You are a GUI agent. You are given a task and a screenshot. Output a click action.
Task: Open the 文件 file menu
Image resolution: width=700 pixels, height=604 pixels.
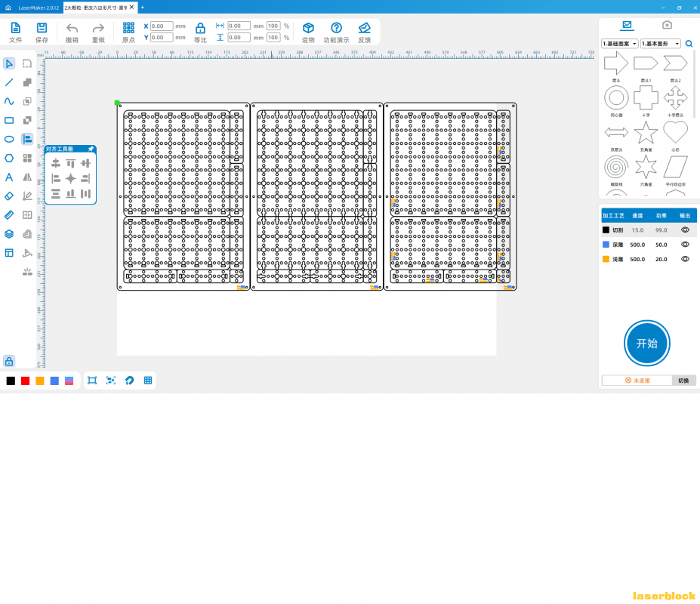[x=16, y=32]
